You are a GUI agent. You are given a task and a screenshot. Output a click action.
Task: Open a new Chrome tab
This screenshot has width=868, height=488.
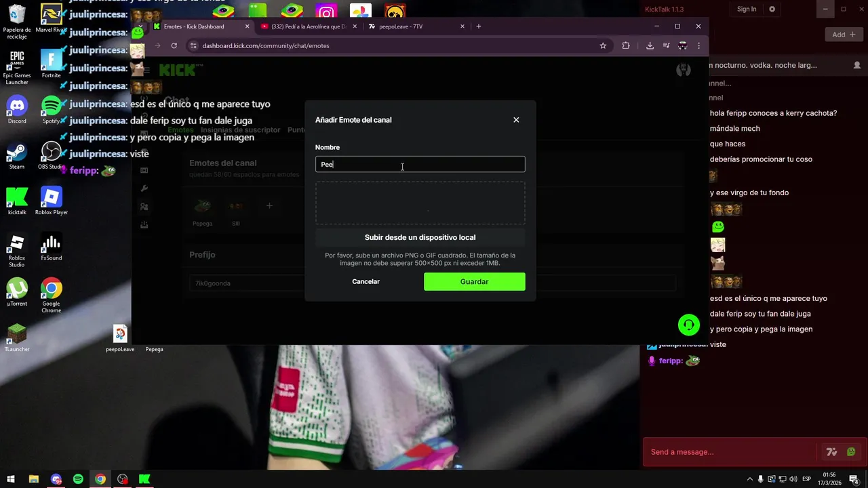tap(479, 26)
